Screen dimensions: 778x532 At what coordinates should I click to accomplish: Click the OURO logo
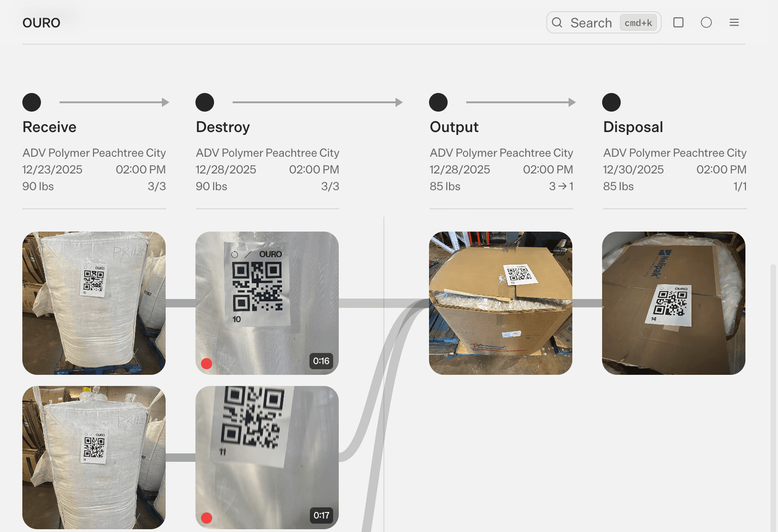(x=41, y=23)
